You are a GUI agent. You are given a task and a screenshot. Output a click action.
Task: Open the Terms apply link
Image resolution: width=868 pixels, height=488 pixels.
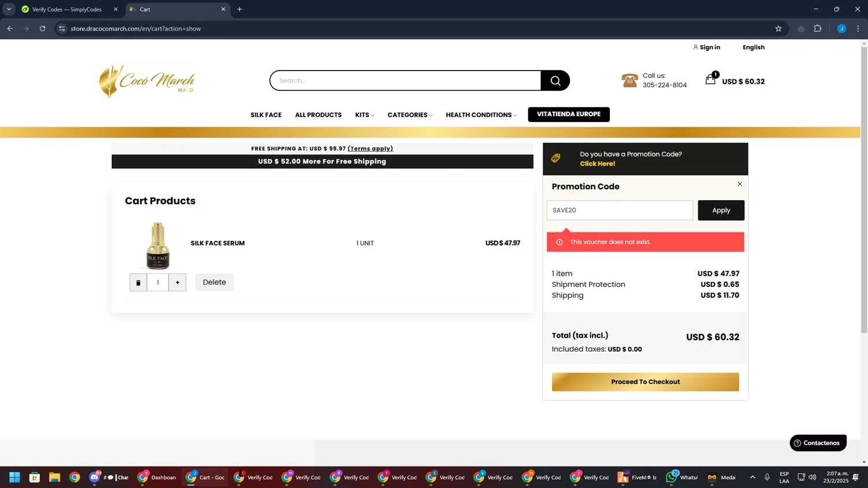(x=370, y=149)
